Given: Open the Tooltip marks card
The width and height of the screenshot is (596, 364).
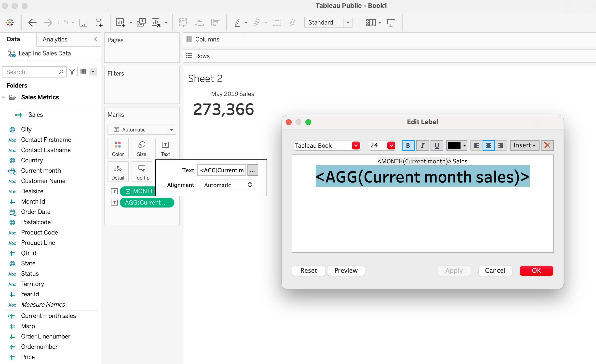Looking at the screenshot, I should pos(142,172).
